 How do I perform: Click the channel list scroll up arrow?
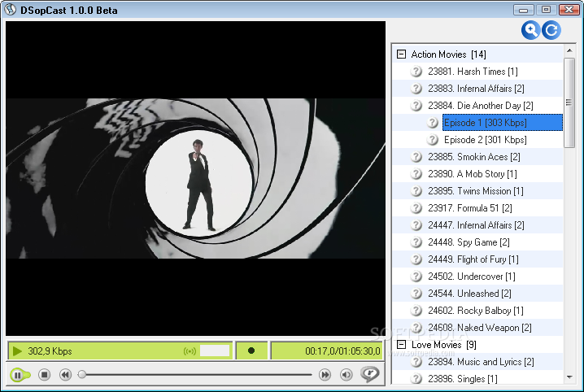pyautogui.click(x=569, y=50)
